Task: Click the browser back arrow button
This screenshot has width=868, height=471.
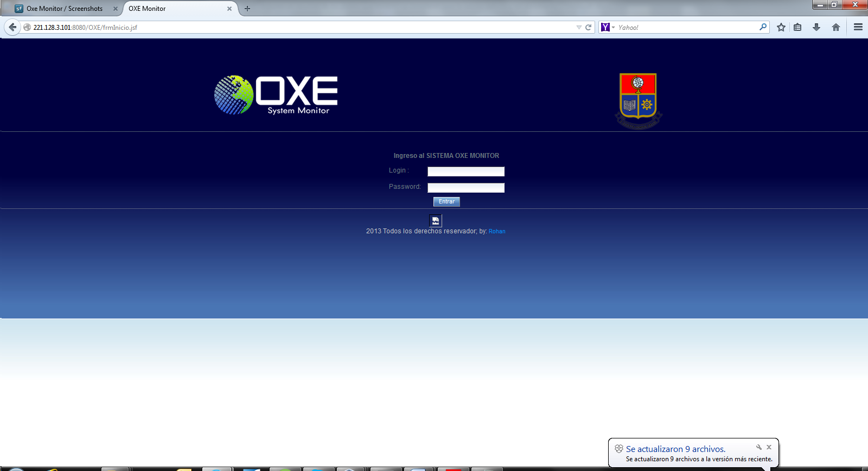Action: point(12,27)
